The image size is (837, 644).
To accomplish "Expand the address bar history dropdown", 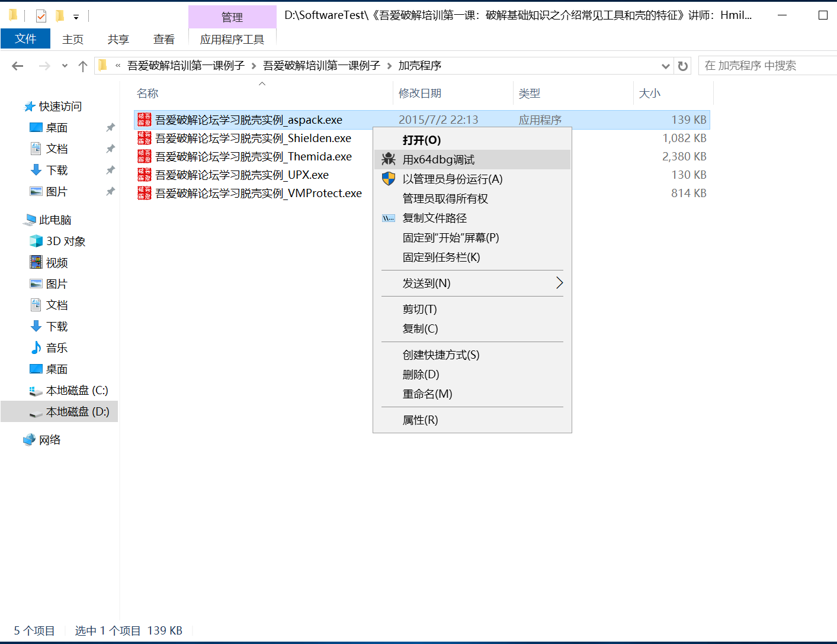I will click(665, 66).
